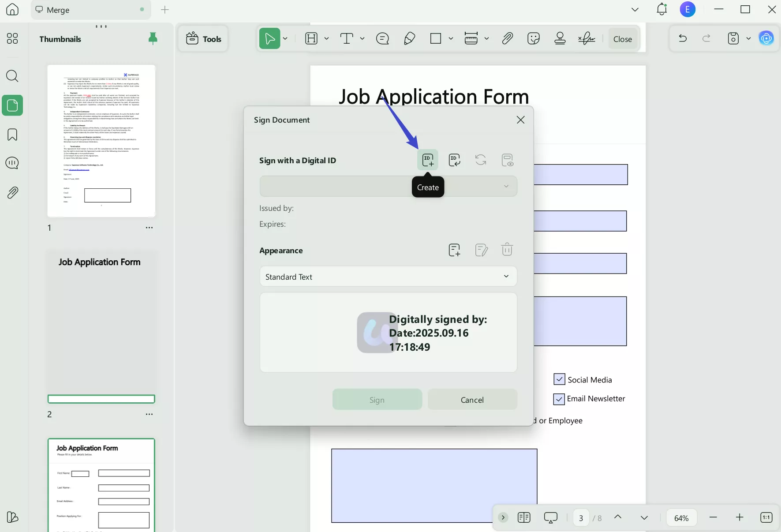Toggle two-page view mode
Viewport: 781px width, 532px height.
(x=524, y=518)
